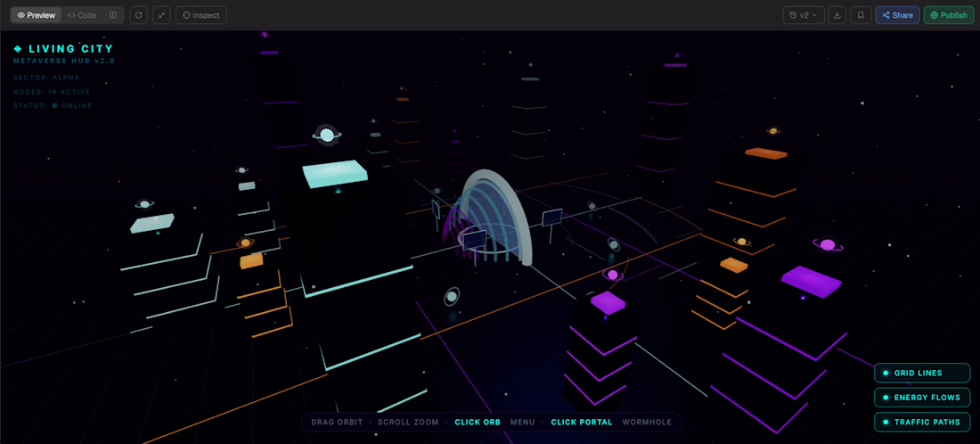Activate the Inspect button

[201, 15]
